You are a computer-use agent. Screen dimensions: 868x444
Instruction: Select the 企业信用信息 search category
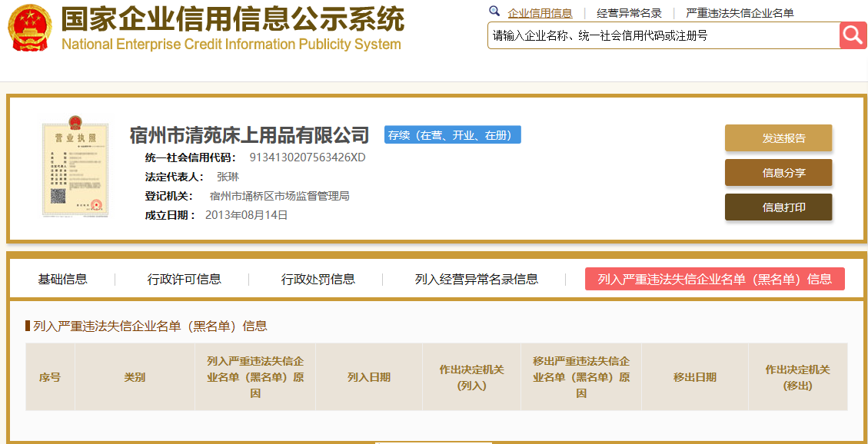point(540,13)
